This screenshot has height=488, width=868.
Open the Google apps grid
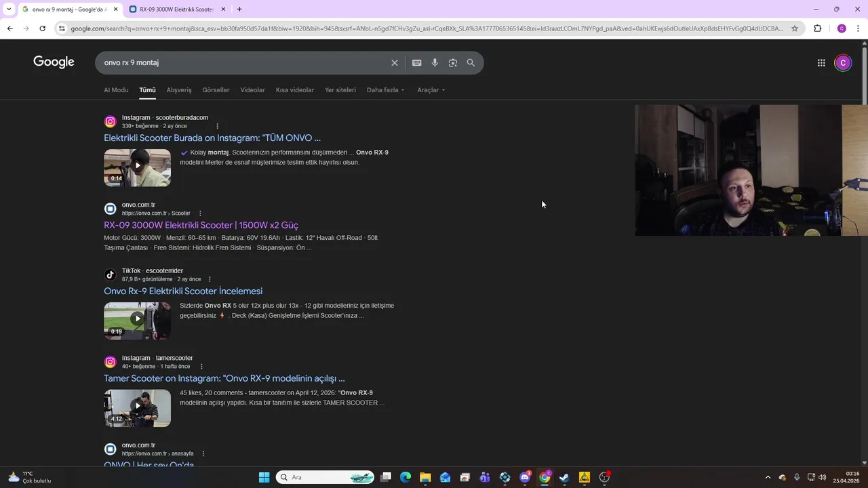pos(821,63)
